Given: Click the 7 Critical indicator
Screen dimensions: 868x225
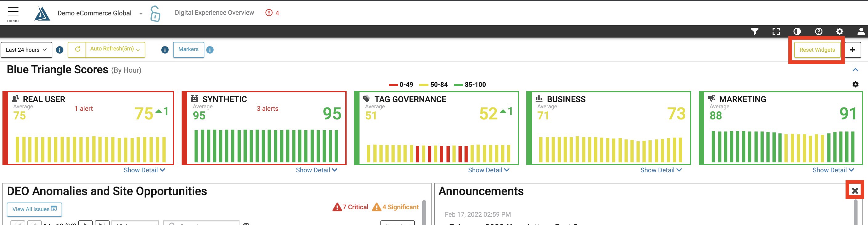Looking at the screenshot, I should [x=351, y=207].
